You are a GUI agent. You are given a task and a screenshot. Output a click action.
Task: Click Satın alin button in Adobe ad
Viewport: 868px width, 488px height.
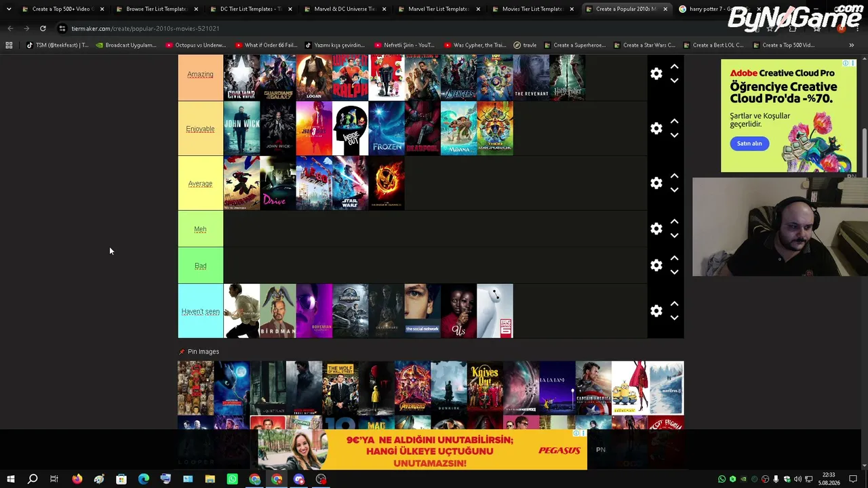(749, 144)
